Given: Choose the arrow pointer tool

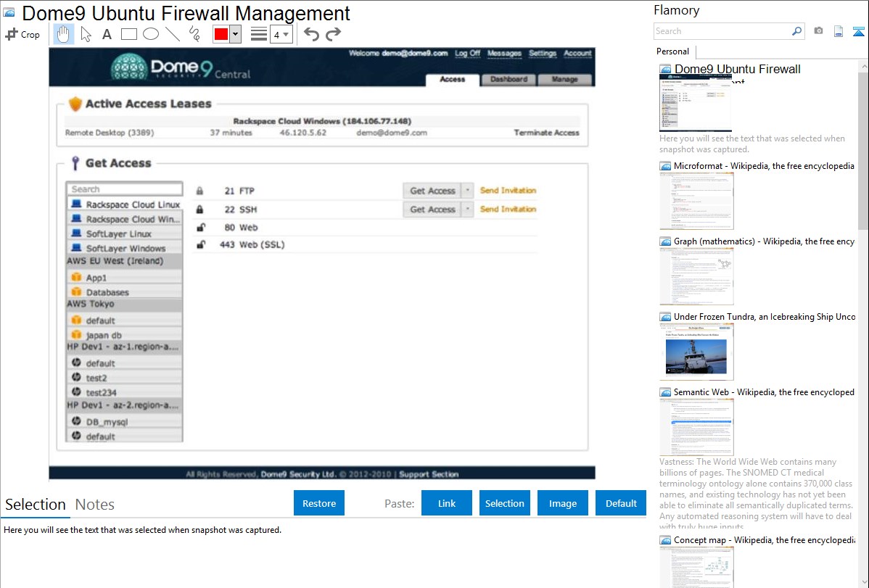Looking at the screenshot, I should click(86, 34).
